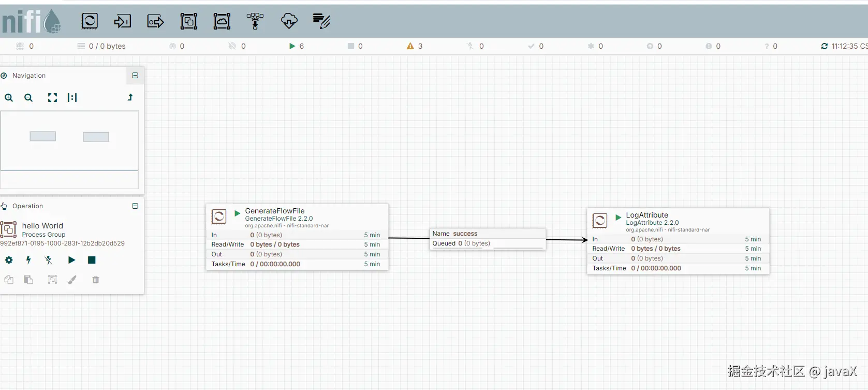
Task: Click the process group ID text
Action: pos(62,243)
